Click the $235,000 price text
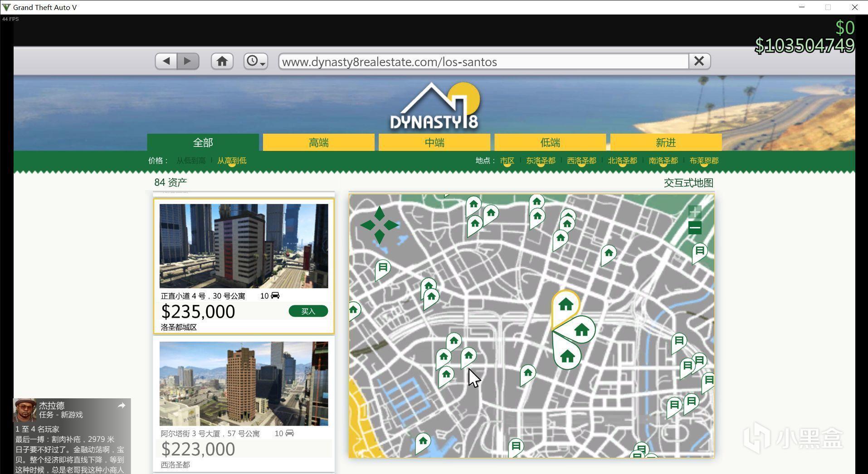 point(198,312)
